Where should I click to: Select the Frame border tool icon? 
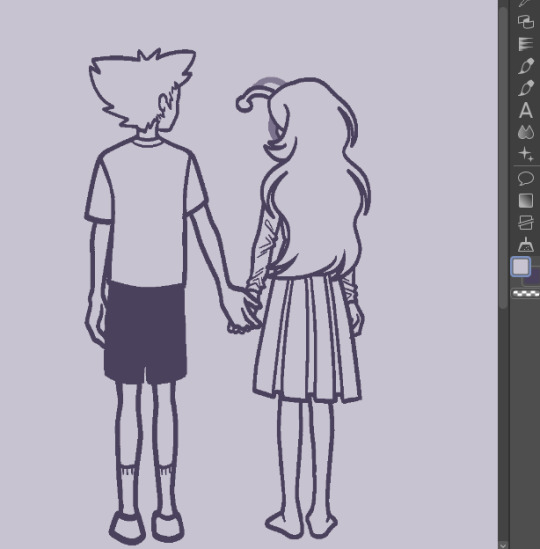coord(526,223)
